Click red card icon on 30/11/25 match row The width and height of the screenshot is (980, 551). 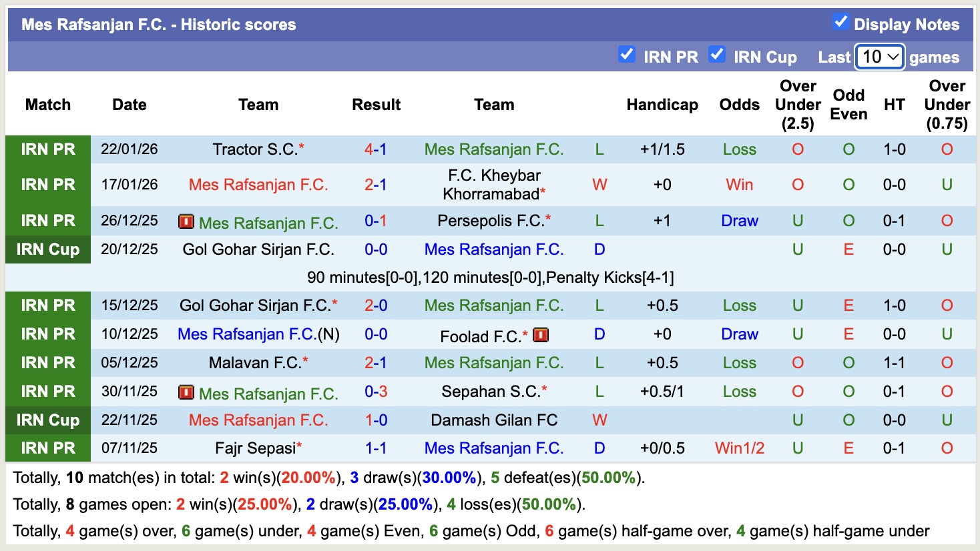point(186,392)
